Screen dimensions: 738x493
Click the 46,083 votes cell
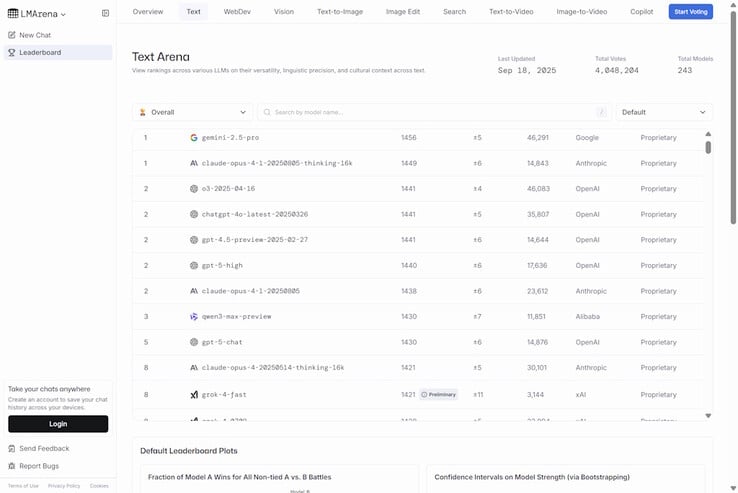[538, 188]
